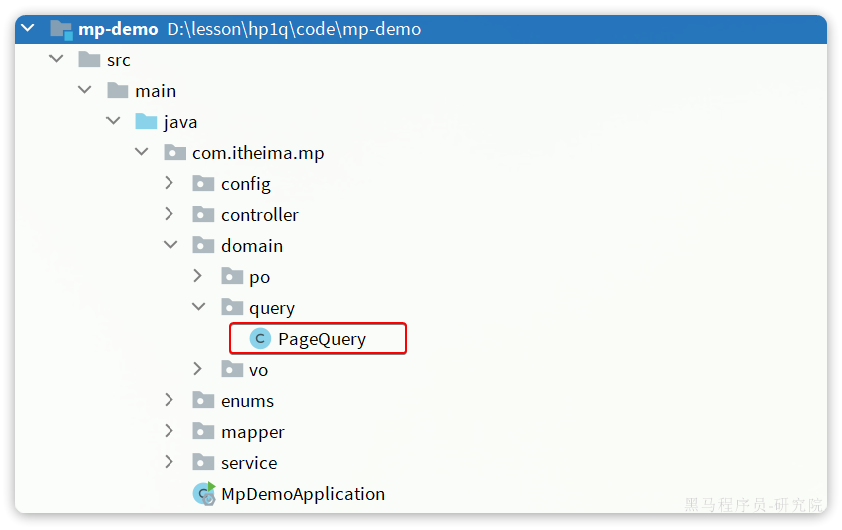This screenshot has height=530, width=842.
Task: Click the com.itheima.mp package icon
Action: coord(175,153)
